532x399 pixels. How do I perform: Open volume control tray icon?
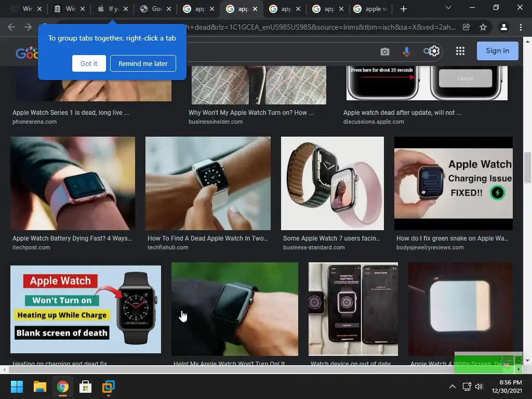478,387
